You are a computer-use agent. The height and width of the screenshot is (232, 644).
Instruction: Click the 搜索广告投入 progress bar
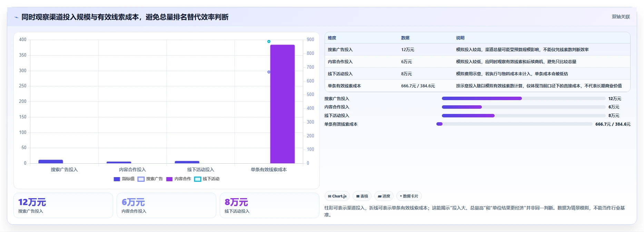pos(524,98)
